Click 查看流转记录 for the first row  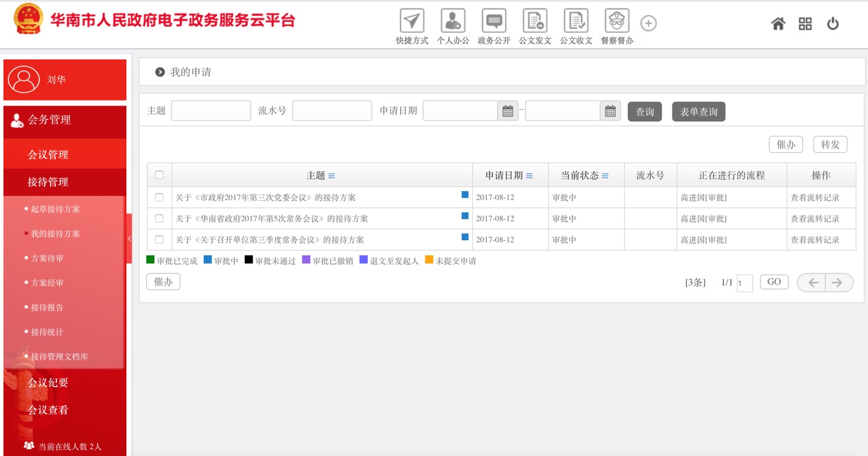pos(815,198)
